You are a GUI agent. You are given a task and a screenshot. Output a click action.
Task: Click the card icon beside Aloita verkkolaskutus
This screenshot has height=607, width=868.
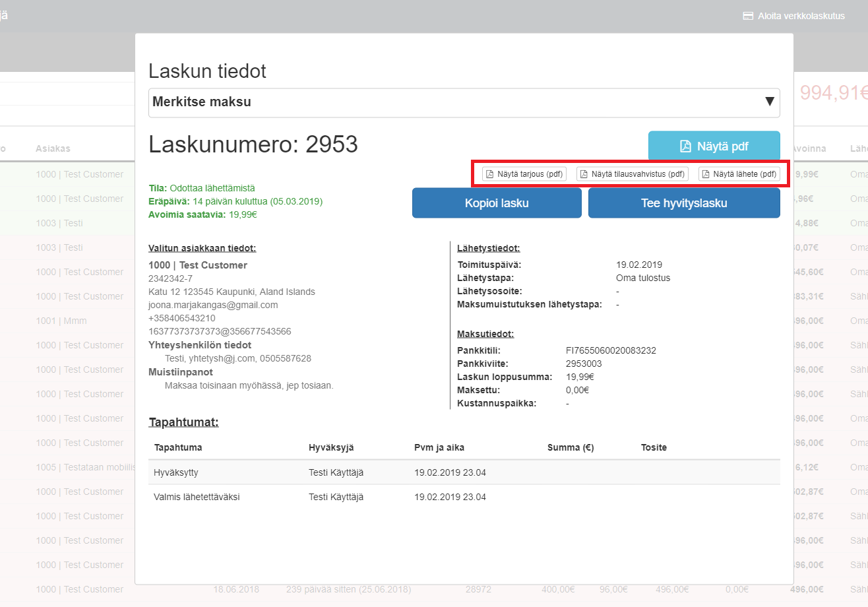(x=748, y=16)
